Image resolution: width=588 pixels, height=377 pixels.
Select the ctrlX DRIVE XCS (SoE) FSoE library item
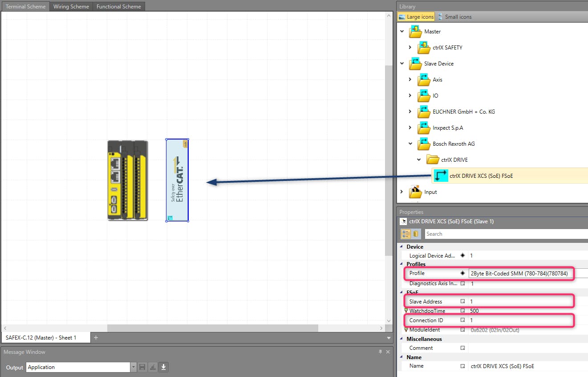pos(481,176)
